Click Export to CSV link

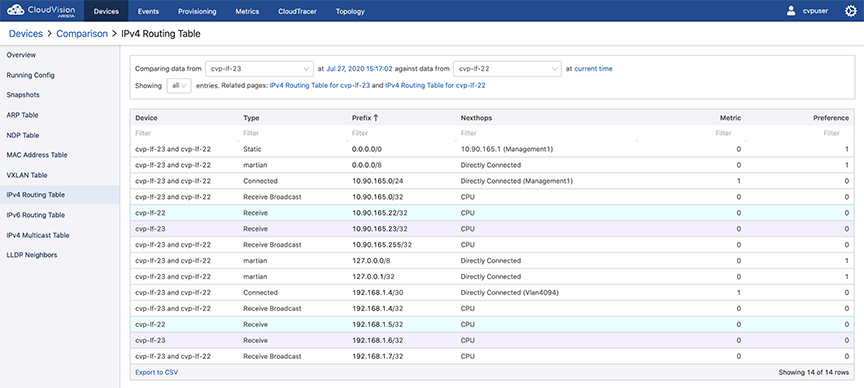156,373
